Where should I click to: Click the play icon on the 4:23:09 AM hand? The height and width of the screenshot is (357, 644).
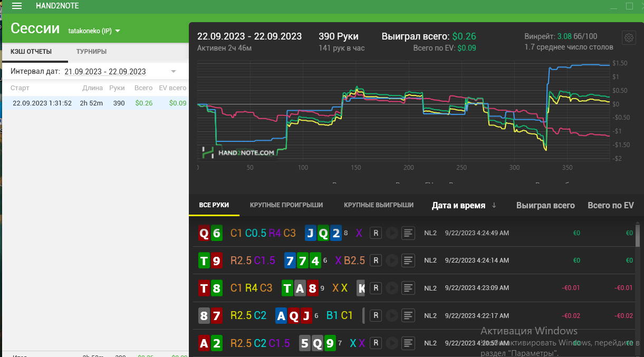coord(391,288)
